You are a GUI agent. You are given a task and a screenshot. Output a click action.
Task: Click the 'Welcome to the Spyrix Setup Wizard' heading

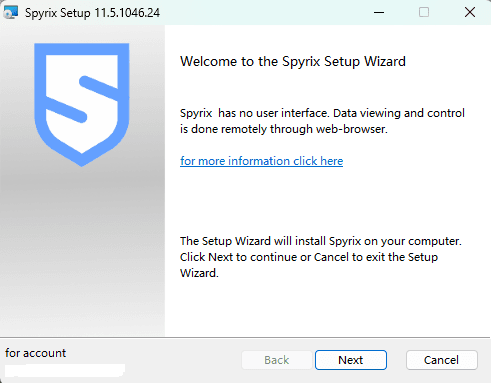[293, 61]
